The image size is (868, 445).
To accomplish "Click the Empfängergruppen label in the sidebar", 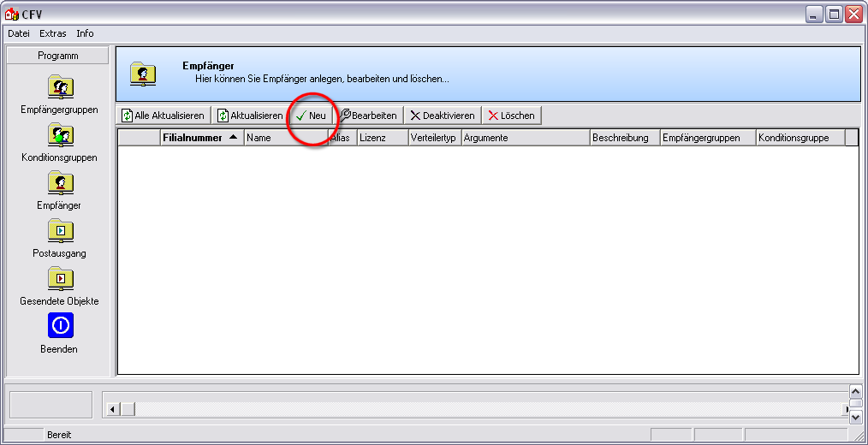I will point(59,110).
